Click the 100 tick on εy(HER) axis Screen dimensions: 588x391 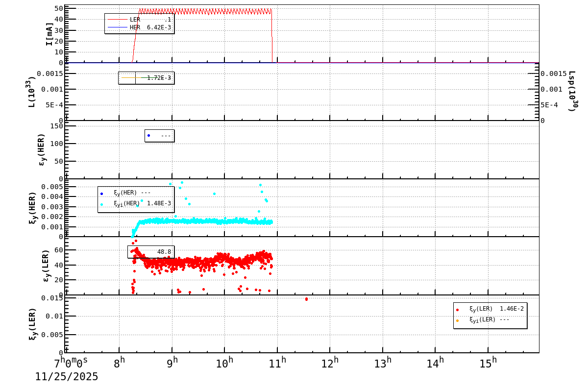click(x=56, y=144)
